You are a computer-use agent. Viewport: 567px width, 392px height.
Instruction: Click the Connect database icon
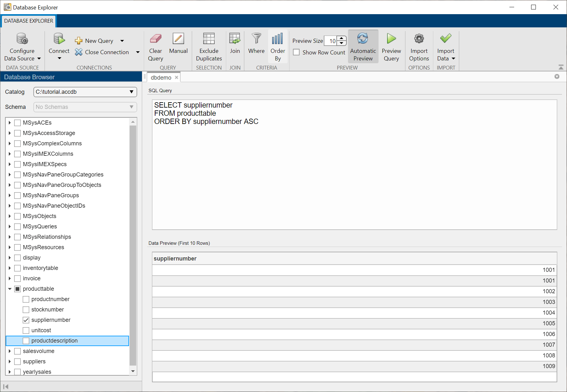(59, 39)
